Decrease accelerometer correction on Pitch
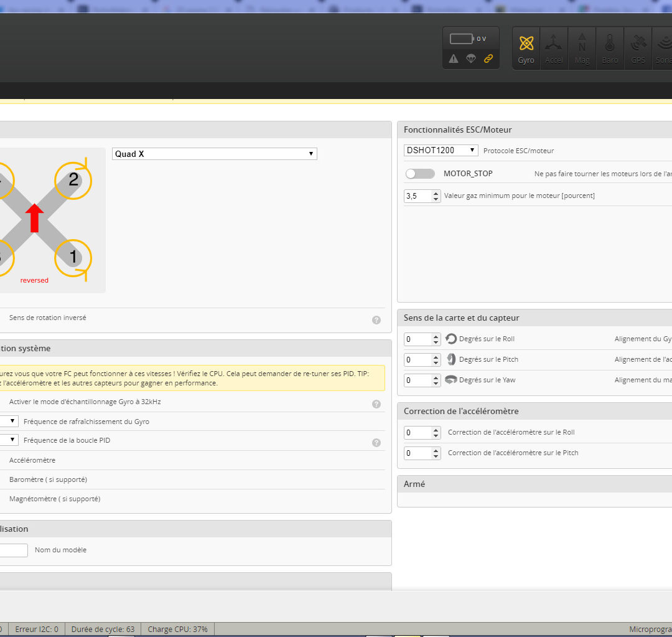Screen dimensions: 672x637 click(436, 456)
